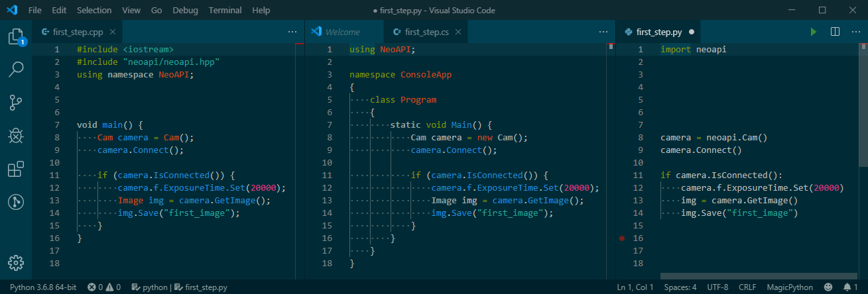This screenshot has height=294, width=868.
Task: Open notifications bell in status bar
Action: [x=850, y=287]
